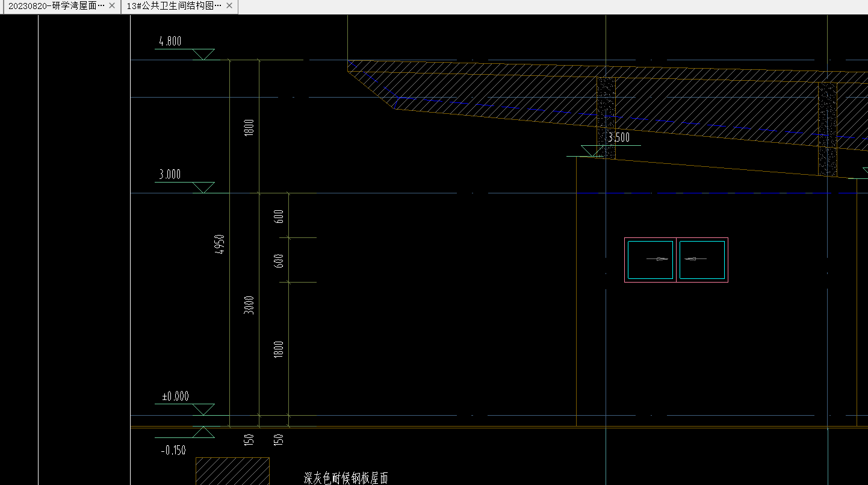Pick the 3000 dimension text
Screen dimensions: 868x485
(249, 305)
